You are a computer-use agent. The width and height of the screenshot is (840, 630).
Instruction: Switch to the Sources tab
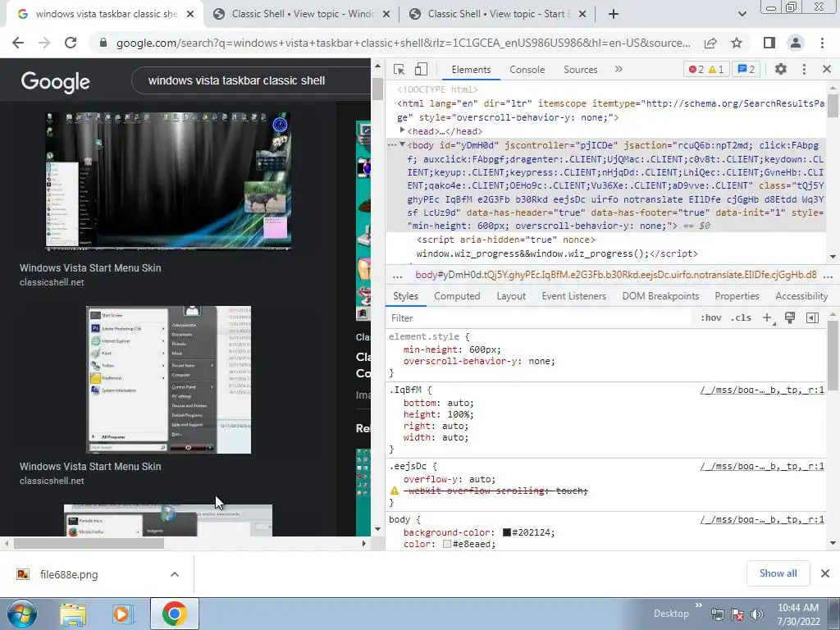580,70
